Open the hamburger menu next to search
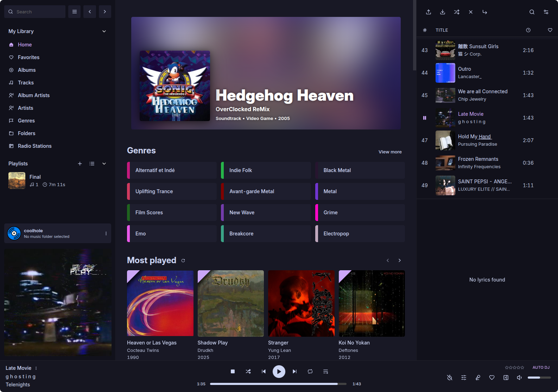 pos(74,12)
